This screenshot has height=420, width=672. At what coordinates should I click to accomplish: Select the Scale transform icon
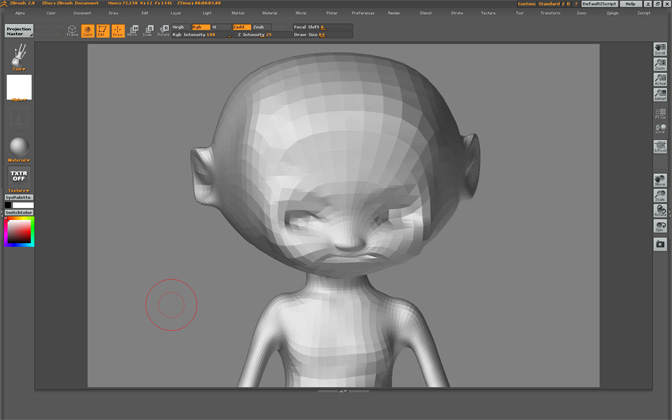[x=148, y=31]
